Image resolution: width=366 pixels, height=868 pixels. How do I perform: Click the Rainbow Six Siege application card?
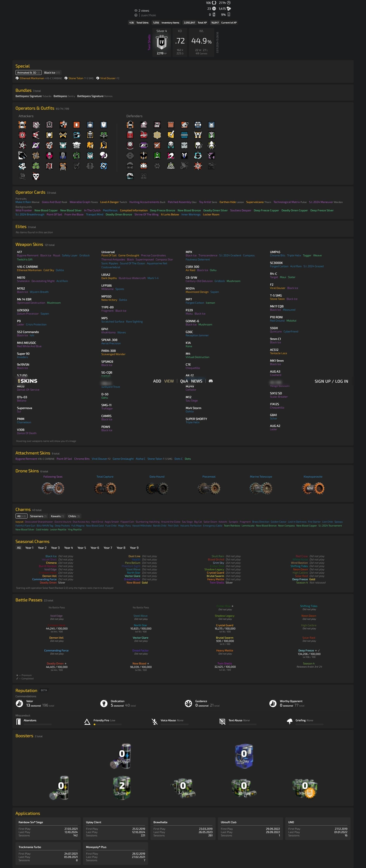pyautogui.click(x=48, y=829)
